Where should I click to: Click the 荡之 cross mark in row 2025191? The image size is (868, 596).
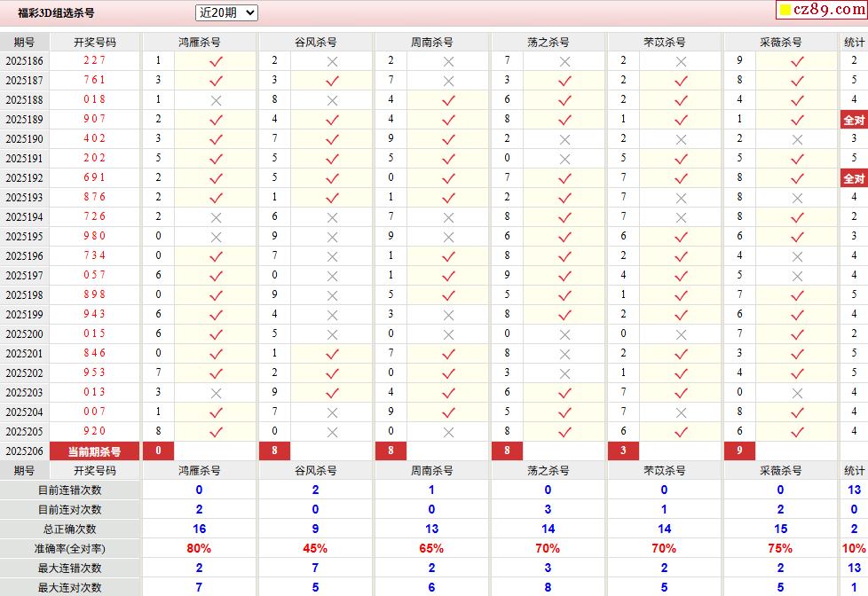pyautogui.click(x=564, y=160)
